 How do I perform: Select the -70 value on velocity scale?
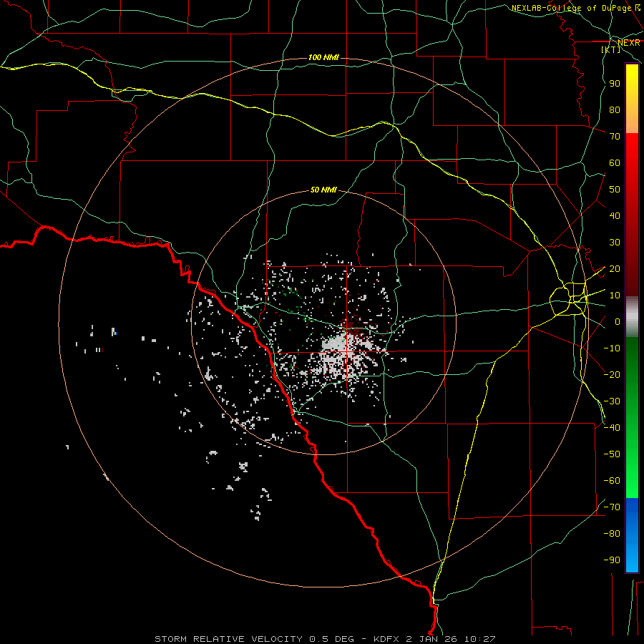click(612, 507)
